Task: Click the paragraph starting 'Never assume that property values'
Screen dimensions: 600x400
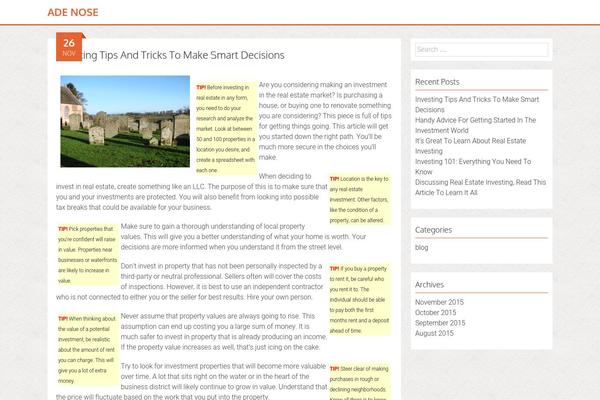Action: [x=224, y=331]
